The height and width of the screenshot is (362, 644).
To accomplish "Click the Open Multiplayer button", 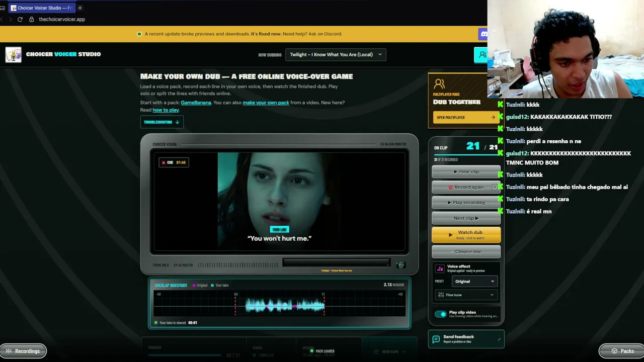I will pyautogui.click(x=466, y=118).
